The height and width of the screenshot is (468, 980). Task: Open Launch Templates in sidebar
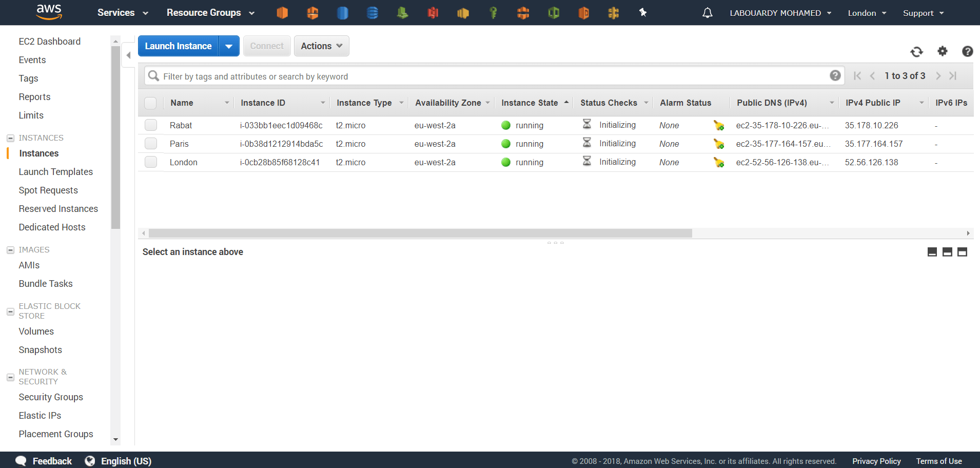click(x=56, y=172)
